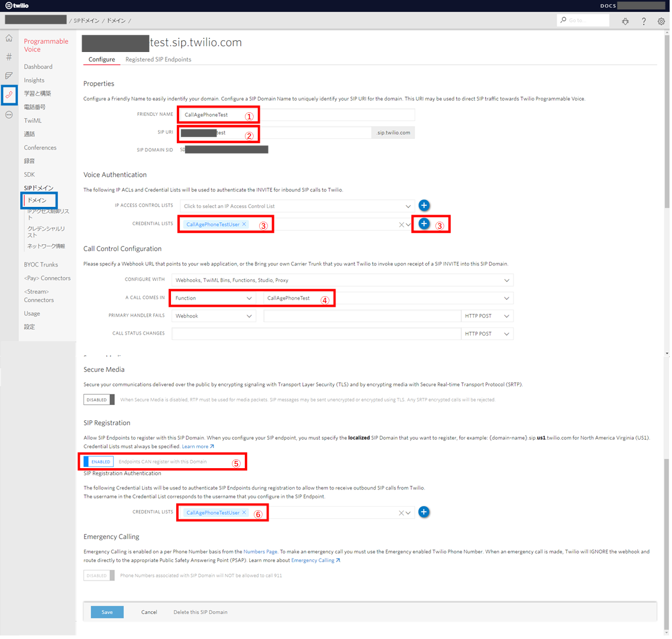Open the all products ellipsis icon

[9, 115]
